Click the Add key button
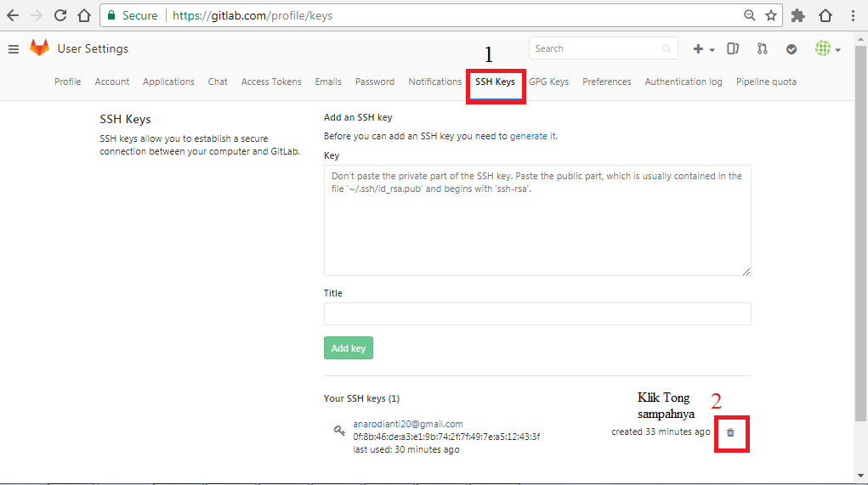The image size is (868, 485). [349, 348]
